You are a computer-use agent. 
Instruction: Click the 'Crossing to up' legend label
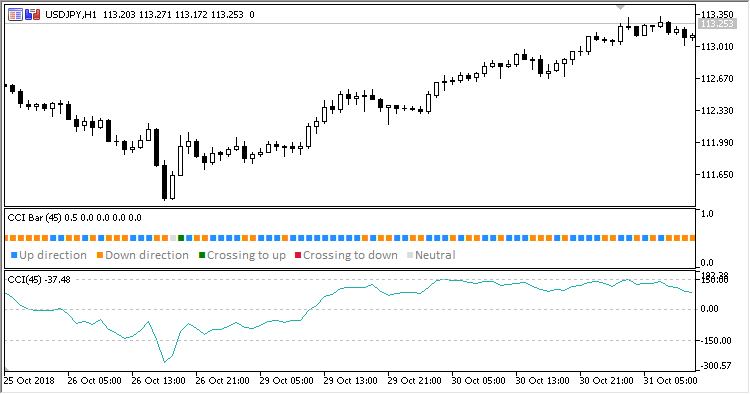click(246, 255)
